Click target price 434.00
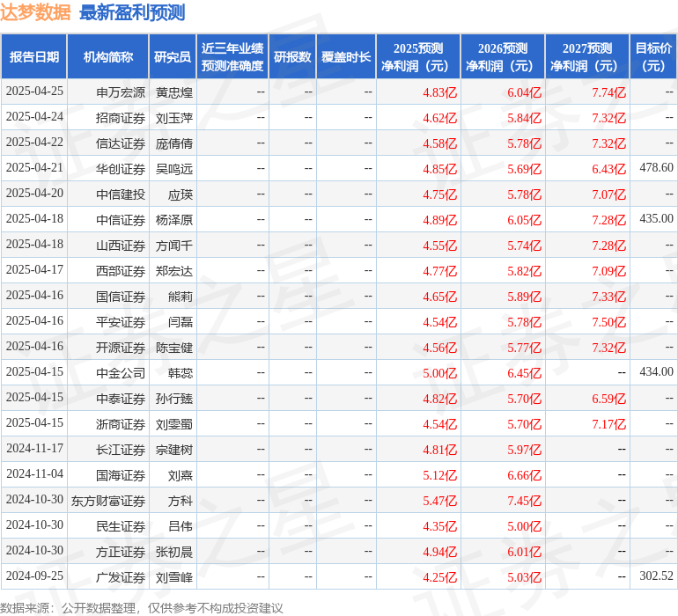The height and width of the screenshot is (616, 678). pyautogui.click(x=656, y=371)
